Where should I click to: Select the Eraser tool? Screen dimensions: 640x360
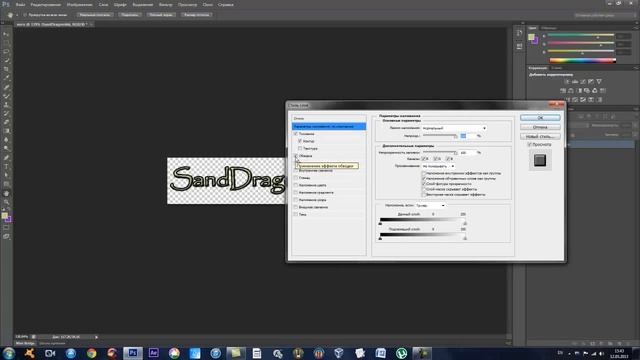[x=6, y=122]
